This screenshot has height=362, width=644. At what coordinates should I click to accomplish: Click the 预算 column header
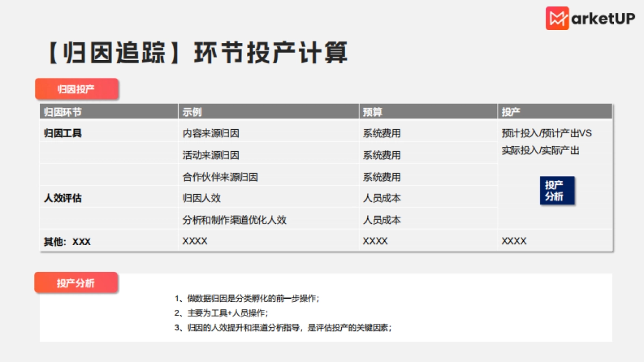pyautogui.click(x=370, y=112)
